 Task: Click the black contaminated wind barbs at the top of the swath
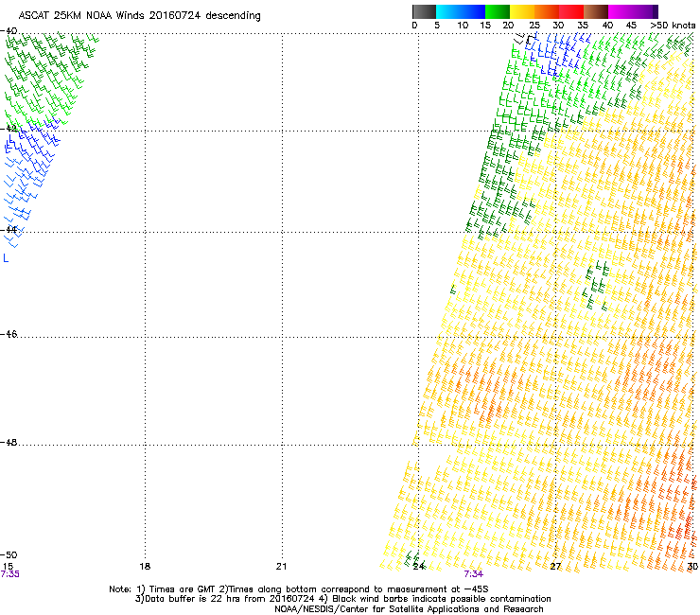point(524,39)
